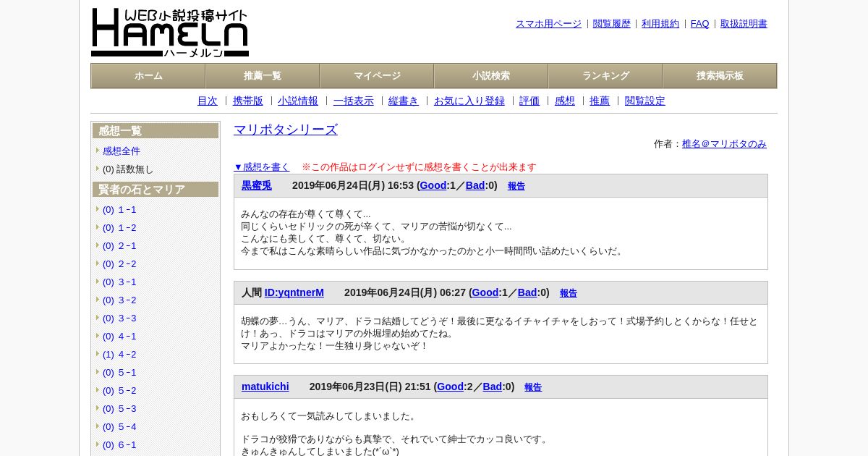Open the 評価 rating link
868x456 pixels.
click(x=529, y=101)
